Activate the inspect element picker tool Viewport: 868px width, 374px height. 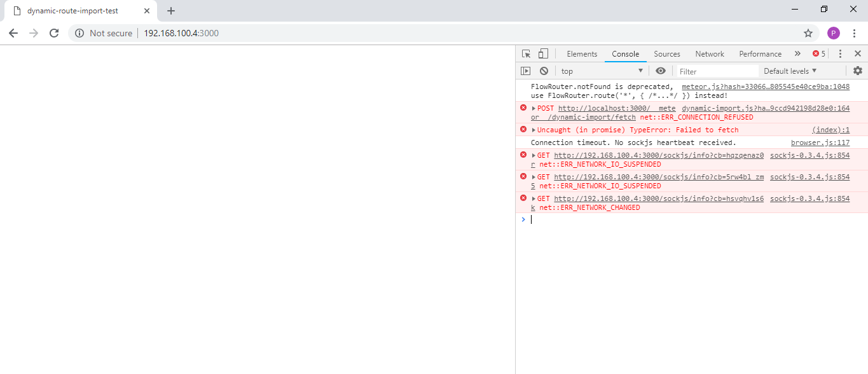526,54
